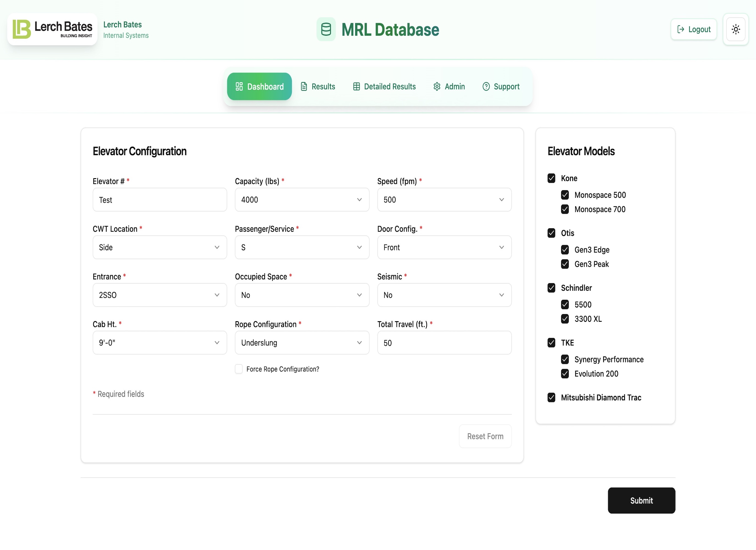Uncheck Monospace 500
This screenshot has height=550, width=756.
coord(565,195)
